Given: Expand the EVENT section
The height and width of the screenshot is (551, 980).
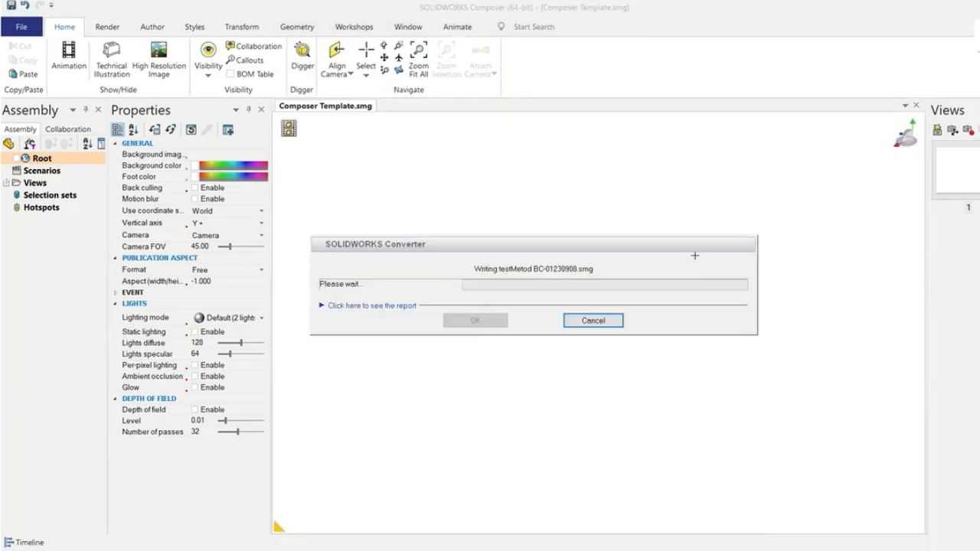Looking at the screenshot, I should coord(116,292).
